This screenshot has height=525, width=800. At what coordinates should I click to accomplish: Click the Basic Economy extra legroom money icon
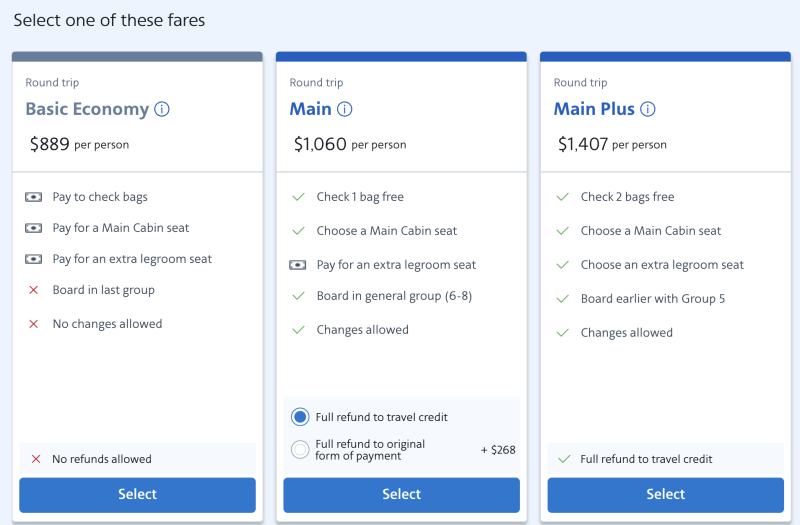coord(34,259)
